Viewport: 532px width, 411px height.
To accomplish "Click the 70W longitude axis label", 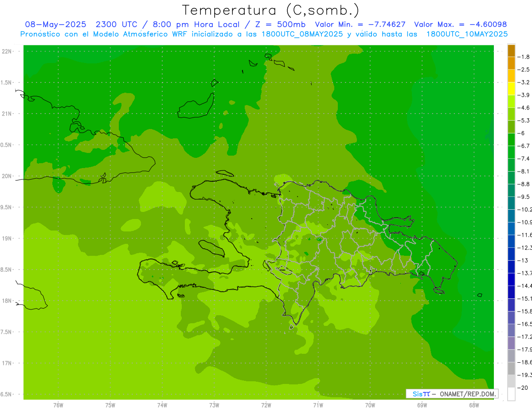I will (x=370, y=405).
